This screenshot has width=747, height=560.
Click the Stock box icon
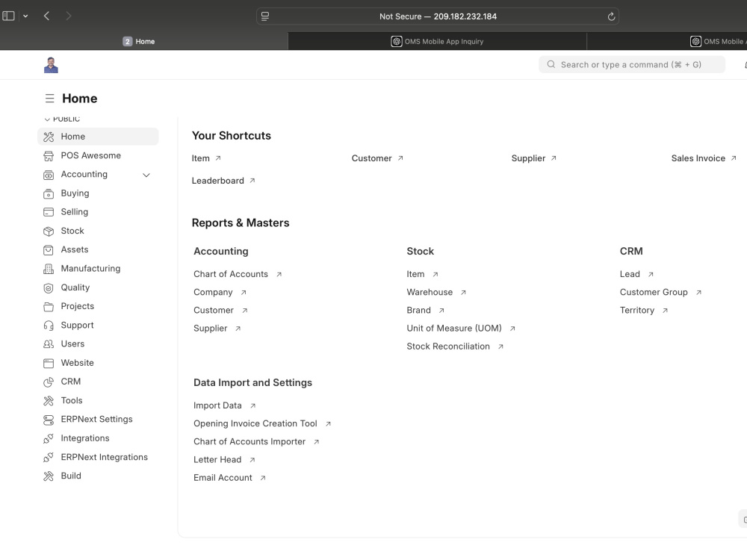[49, 231]
